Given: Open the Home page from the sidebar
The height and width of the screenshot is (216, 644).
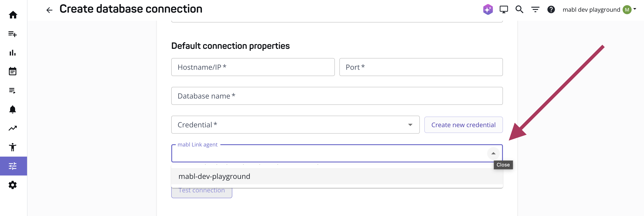Looking at the screenshot, I should click(x=13, y=15).
